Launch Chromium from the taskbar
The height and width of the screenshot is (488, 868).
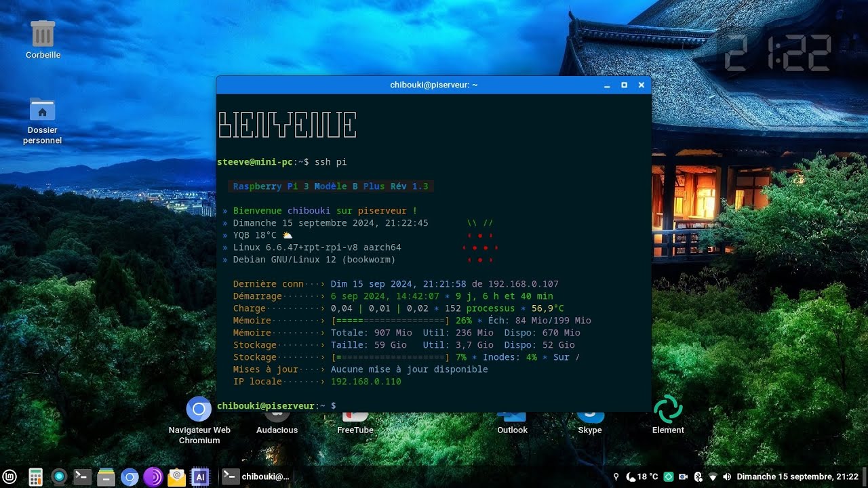130,477
